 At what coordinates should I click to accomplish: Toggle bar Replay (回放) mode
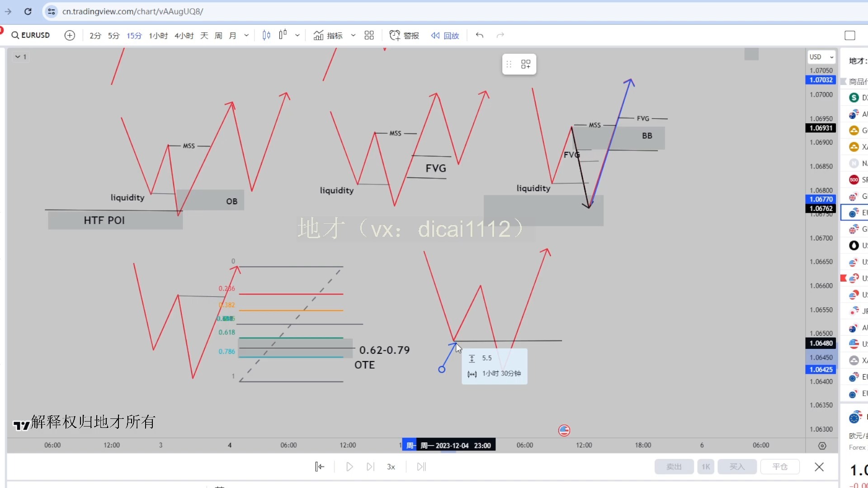445,35
